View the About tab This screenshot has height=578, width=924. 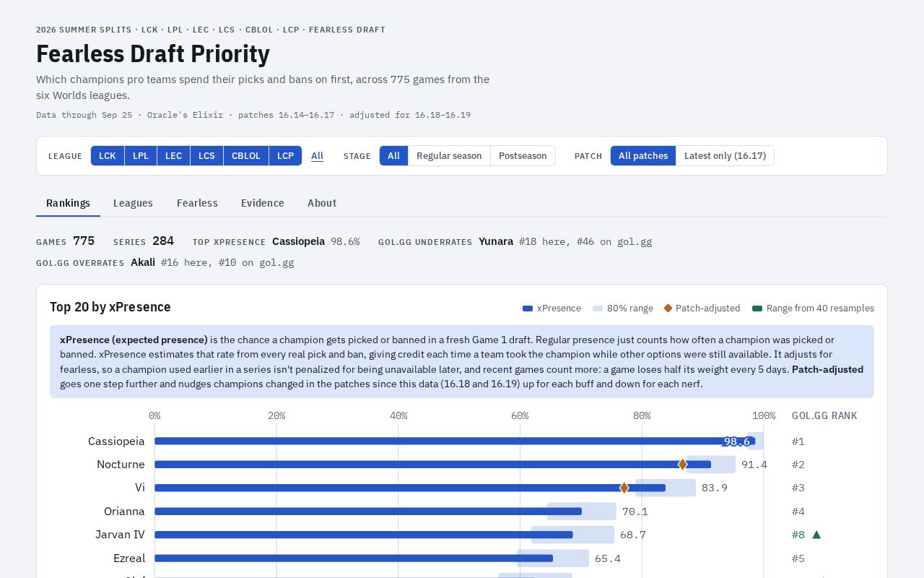click(322, 203)
